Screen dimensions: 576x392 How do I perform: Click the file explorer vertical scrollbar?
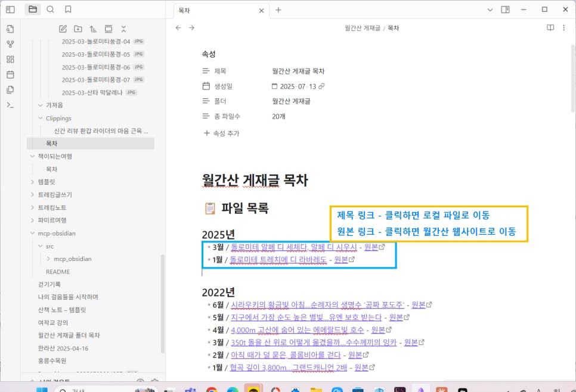(x=163, y=303)
